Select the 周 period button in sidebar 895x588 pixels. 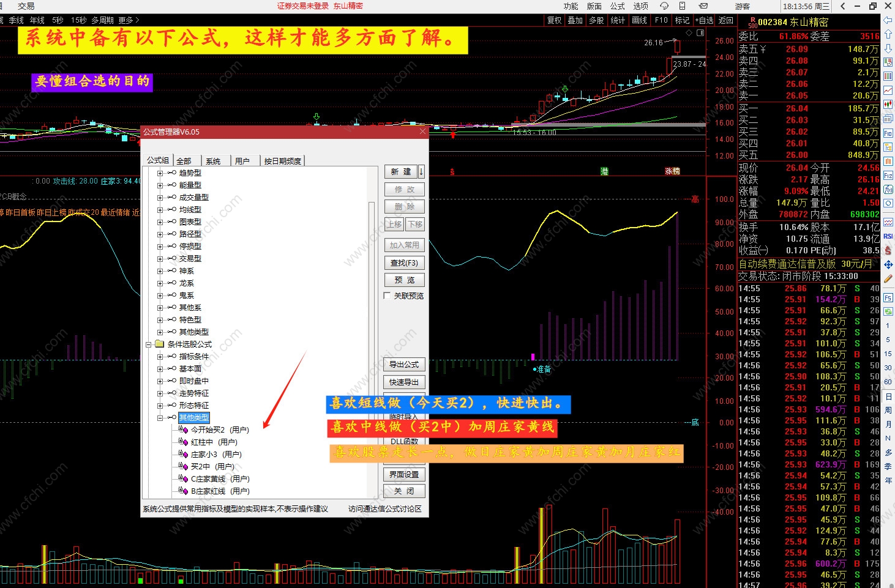(888, 411)
